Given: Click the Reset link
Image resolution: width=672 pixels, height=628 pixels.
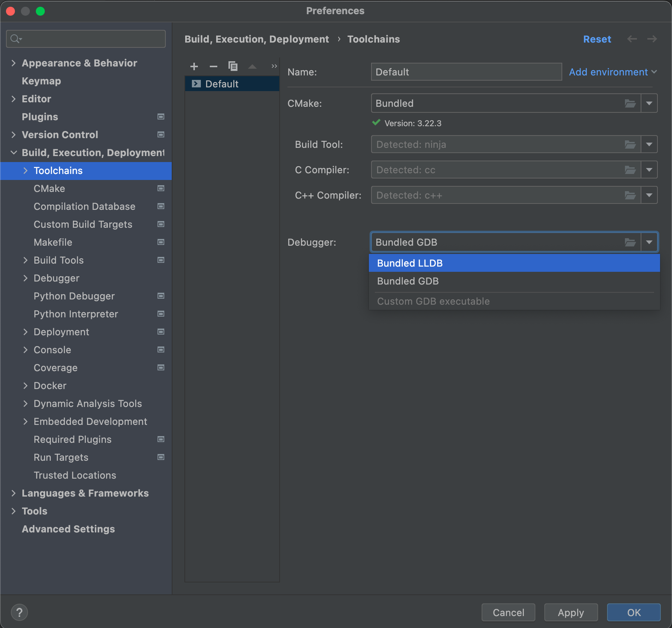Looking at the screenshot, I should pyautogui.click(x=597, y=39).
